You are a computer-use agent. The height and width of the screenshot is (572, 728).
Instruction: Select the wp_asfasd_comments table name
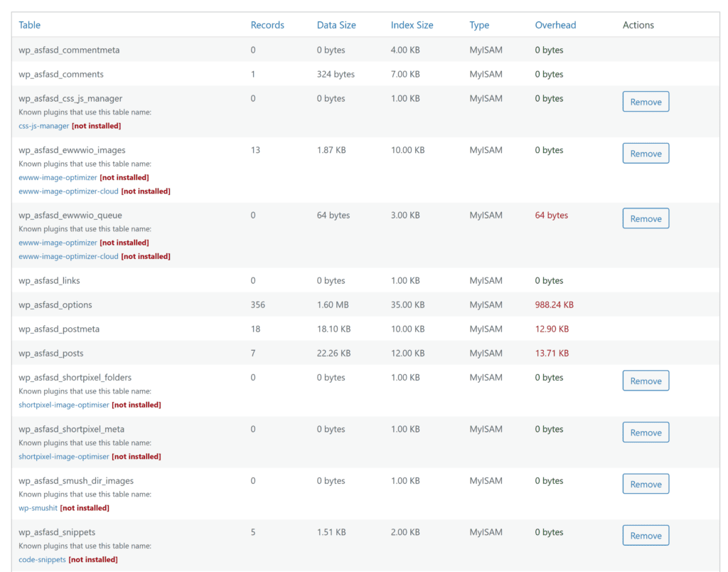click(x=61, y=75)
